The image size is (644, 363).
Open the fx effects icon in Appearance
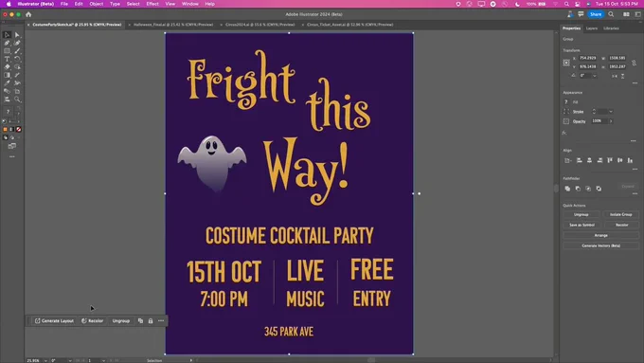pos(564,133)
